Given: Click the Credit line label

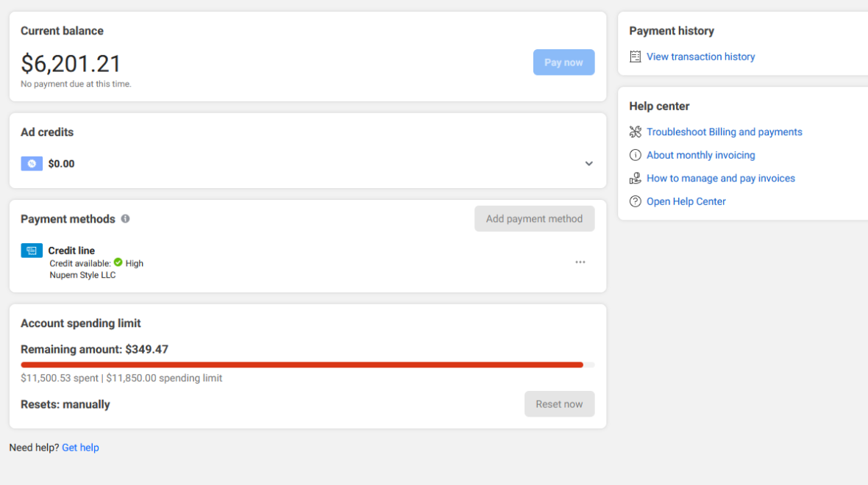Looking at the screenshot, I should point(71,251).
